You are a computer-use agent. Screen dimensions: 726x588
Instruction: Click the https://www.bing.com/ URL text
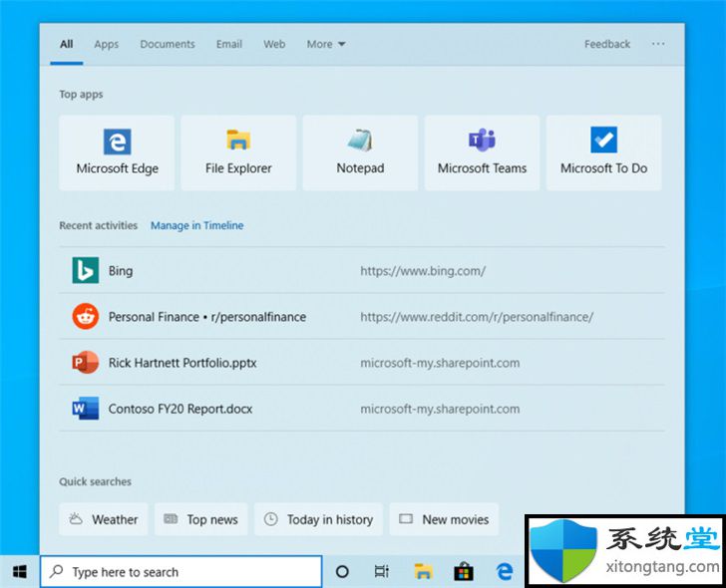click(423, 271)
